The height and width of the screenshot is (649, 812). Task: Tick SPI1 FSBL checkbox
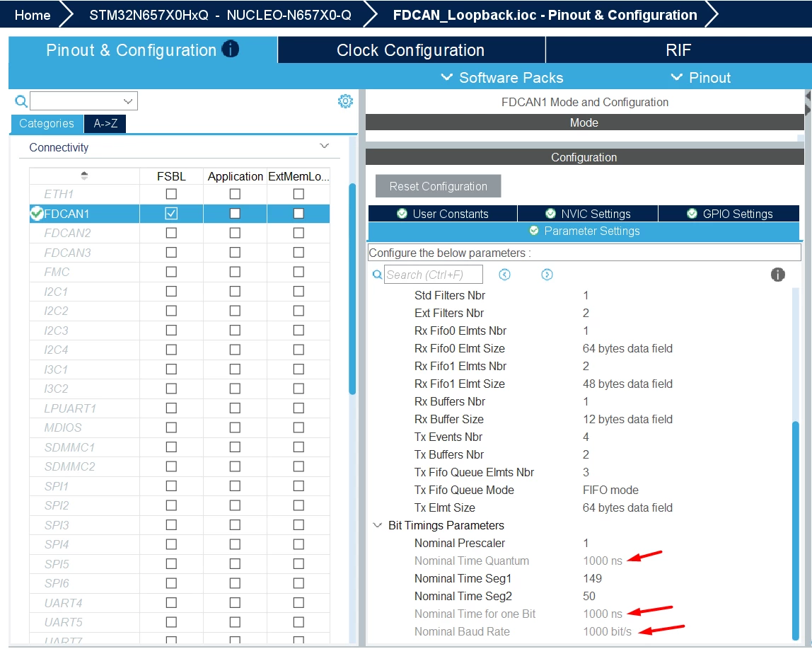point(171,486)
